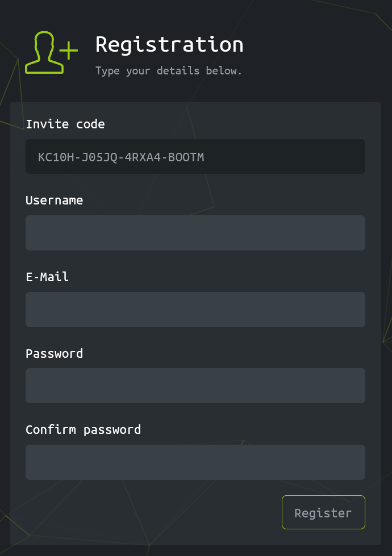
Task: Click the Invite code input field
Action: point(195,156)
